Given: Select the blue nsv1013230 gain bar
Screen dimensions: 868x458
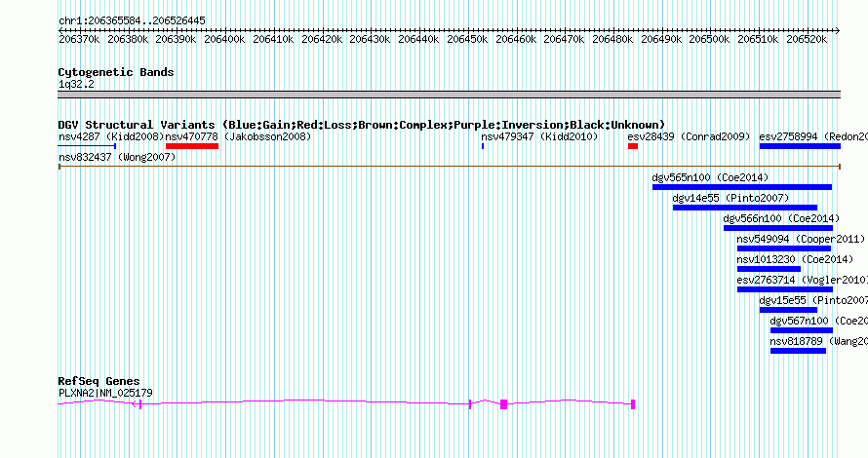Looking at the screenshot, I should click(x=769, y=269).
